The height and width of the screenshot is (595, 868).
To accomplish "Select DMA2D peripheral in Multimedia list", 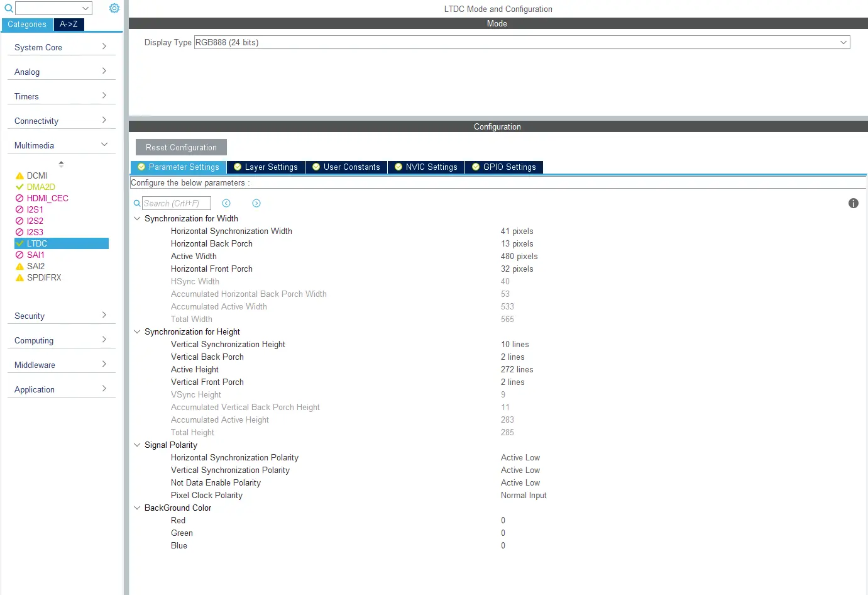I will click(41, 187).
